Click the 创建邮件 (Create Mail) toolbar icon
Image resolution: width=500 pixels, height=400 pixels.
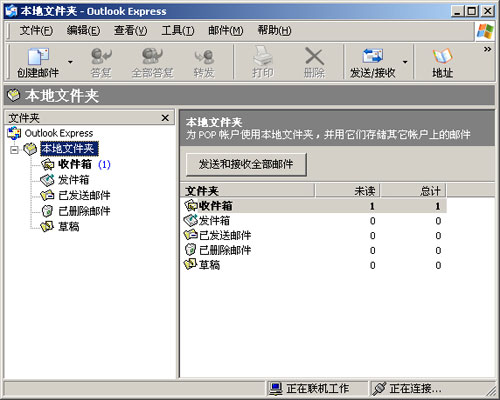click(38, 56)
